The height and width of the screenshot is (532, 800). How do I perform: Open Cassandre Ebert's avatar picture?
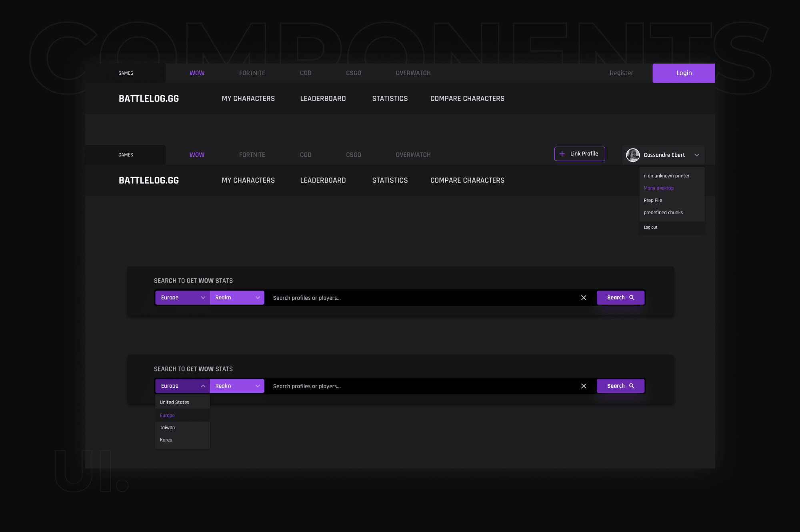[633, 155]
